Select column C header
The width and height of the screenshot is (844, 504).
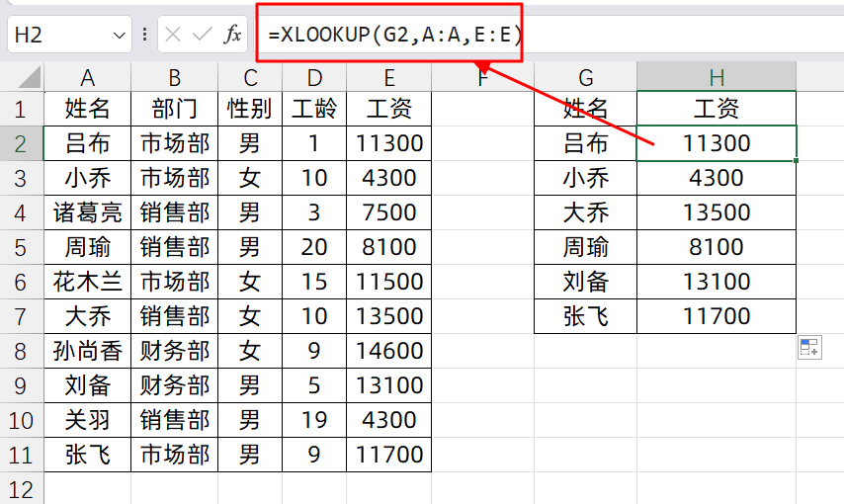(x=250, y=77)
